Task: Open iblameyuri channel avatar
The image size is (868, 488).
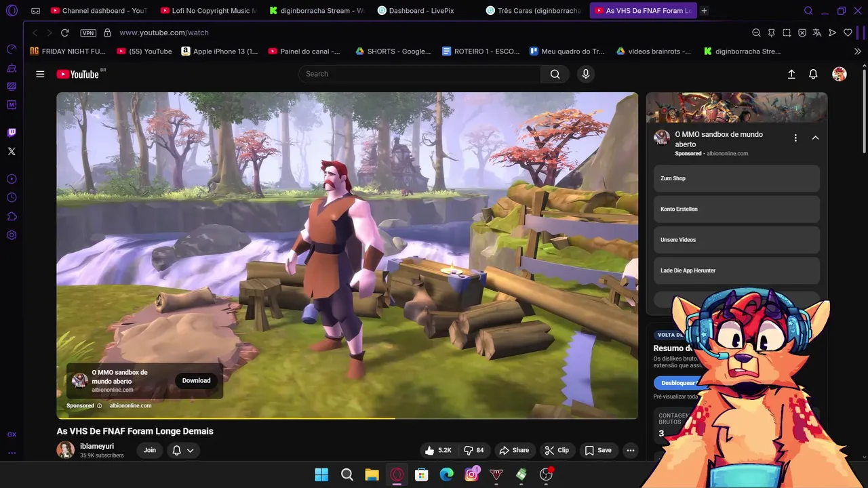Action: click(66, 450)
